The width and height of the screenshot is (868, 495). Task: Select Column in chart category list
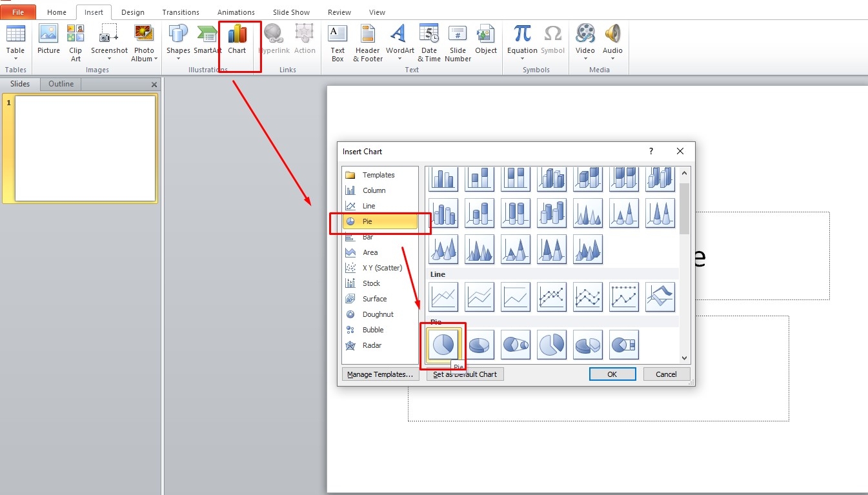[x=380, y=190]
